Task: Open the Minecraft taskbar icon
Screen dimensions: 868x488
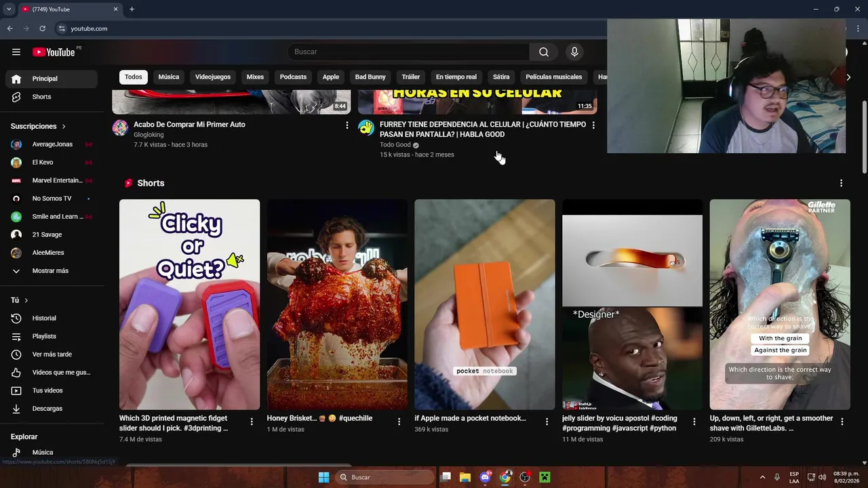Action: pyautogui.click(x=544, y=477)
